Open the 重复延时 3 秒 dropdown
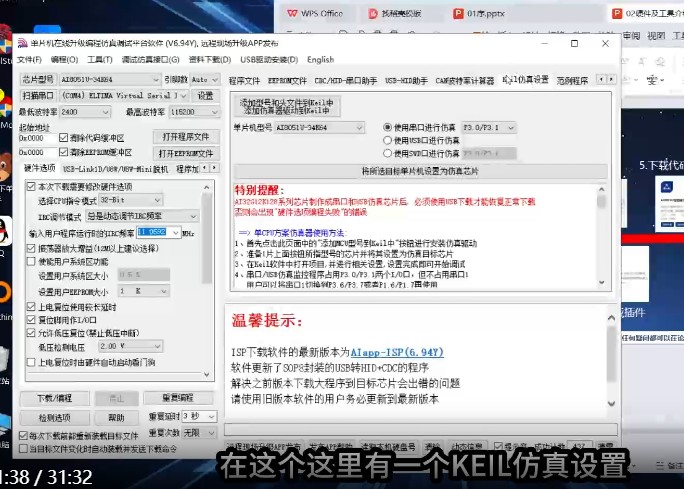The height and width of the screenshot is (489, 684). pyautogui.click(x=199, y=416)
